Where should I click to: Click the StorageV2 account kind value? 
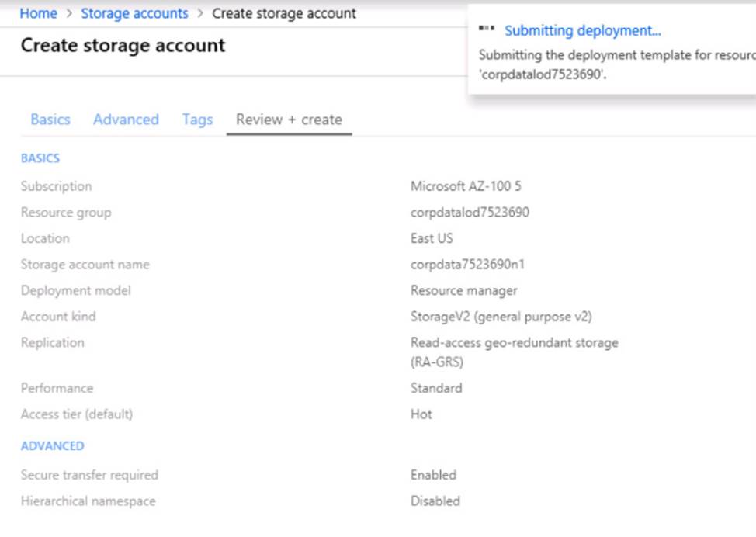[501, 317]
